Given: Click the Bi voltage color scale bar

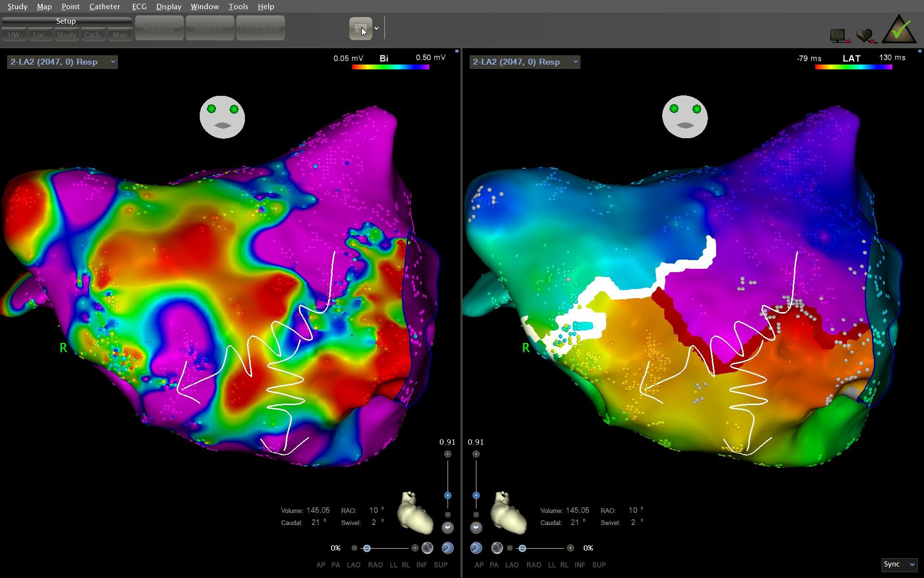Looking at the screenshot, I should (390, 67).
